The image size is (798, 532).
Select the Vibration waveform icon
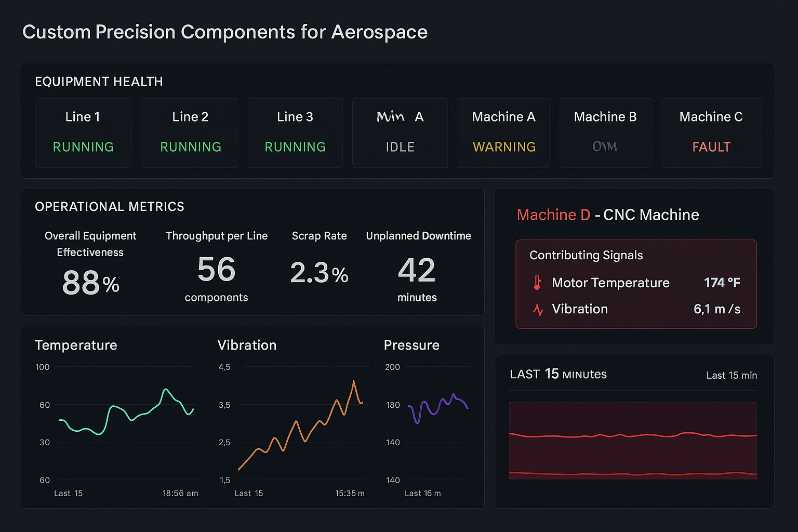click(x=538, y=309)
